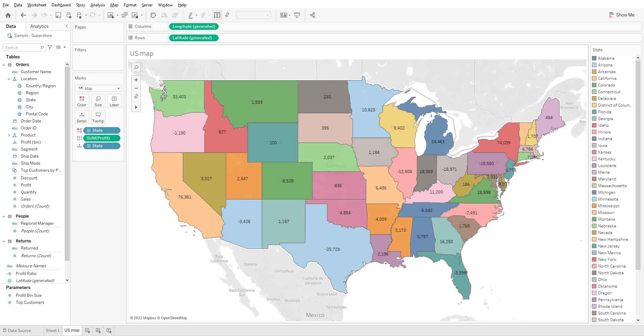644x336 pixels.
Task: Open the Tooltip shelf on the Marks card
Action: tap(98, 117)
